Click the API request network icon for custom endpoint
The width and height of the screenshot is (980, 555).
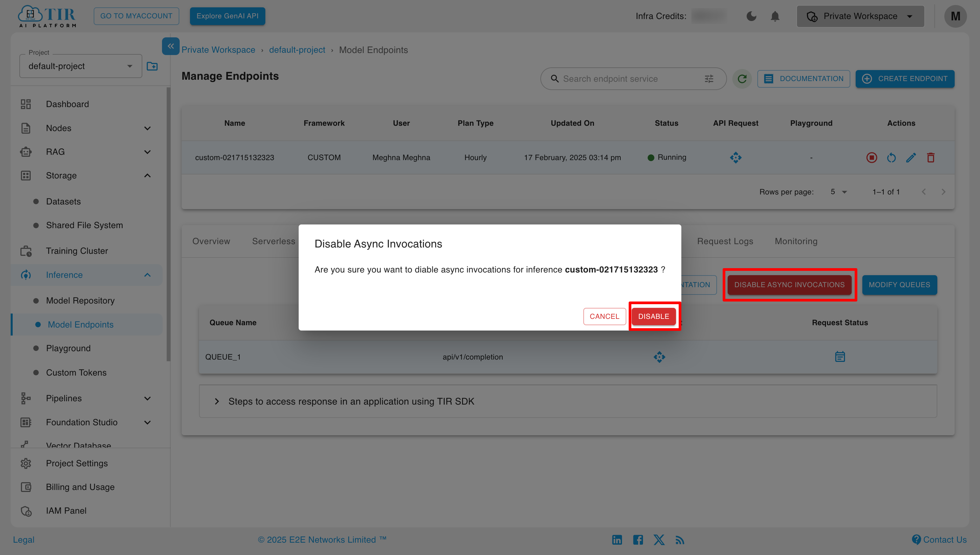tap(736, 158)
